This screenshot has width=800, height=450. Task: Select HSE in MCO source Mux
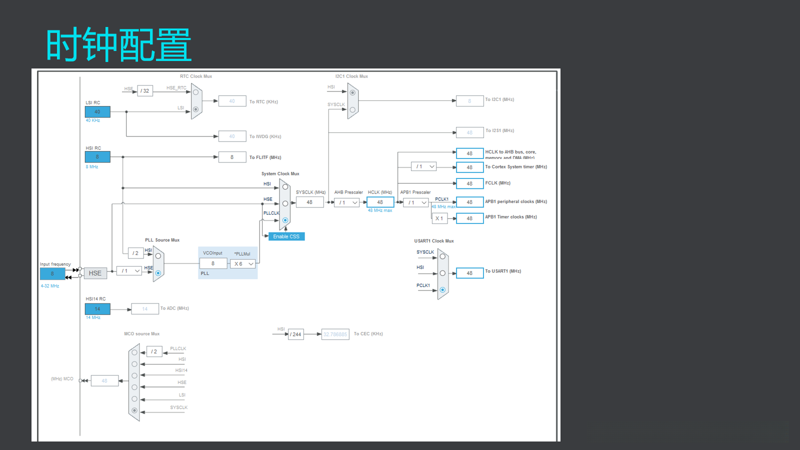coord(134,387)
